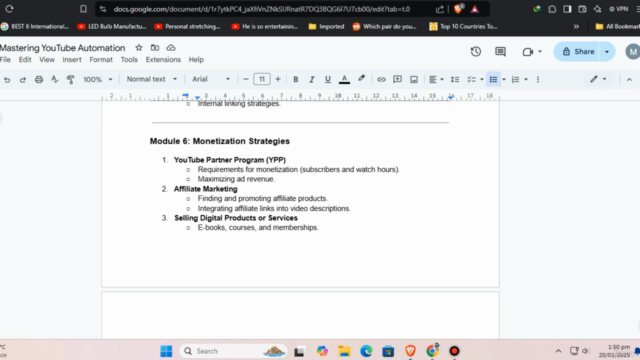Expand numbered list options arrow

pyautogui.click(x=526, y=80)
